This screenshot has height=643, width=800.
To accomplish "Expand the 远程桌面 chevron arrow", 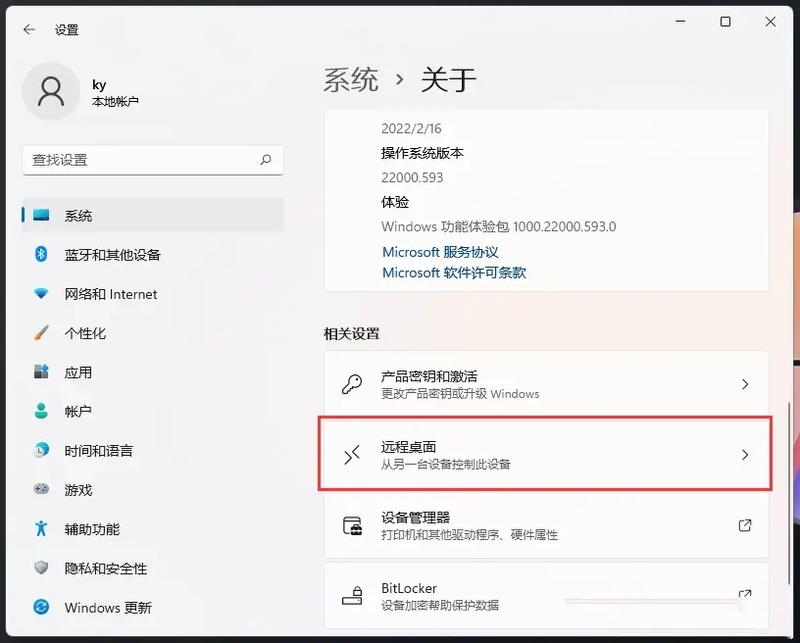I will 746,454.
